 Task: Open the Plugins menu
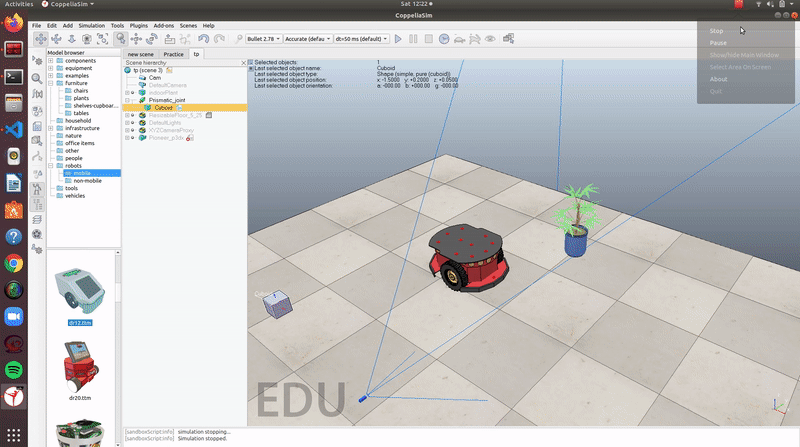click(x=138, y=26)
